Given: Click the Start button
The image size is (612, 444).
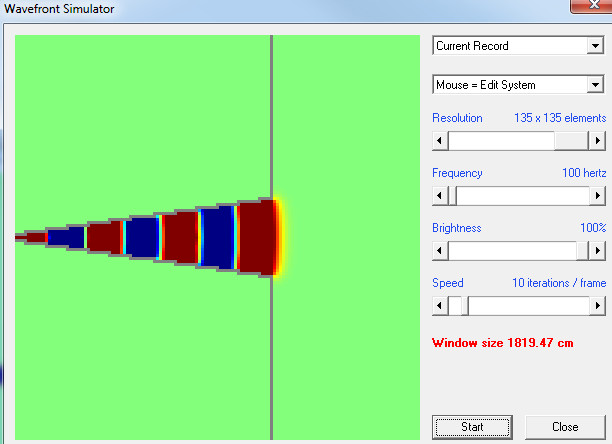Looking at the screenshot, I should click(x=472, y=427).
